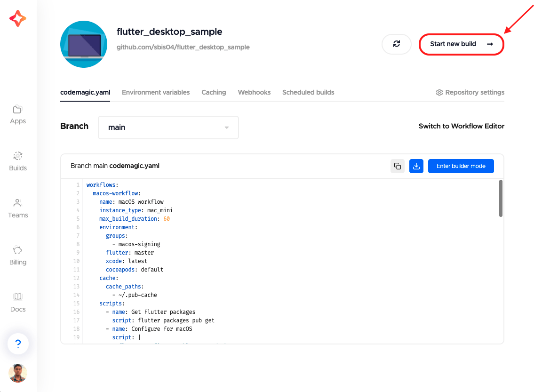The width and height of the screenshot is (550, 392).
Task: Open the Apps section in sidebar
Action: 17,114
